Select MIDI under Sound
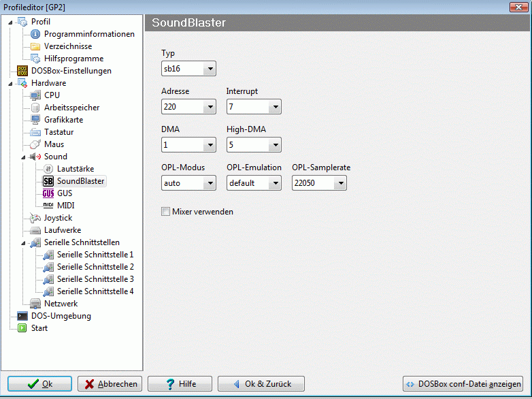 [x=65, y=206]
